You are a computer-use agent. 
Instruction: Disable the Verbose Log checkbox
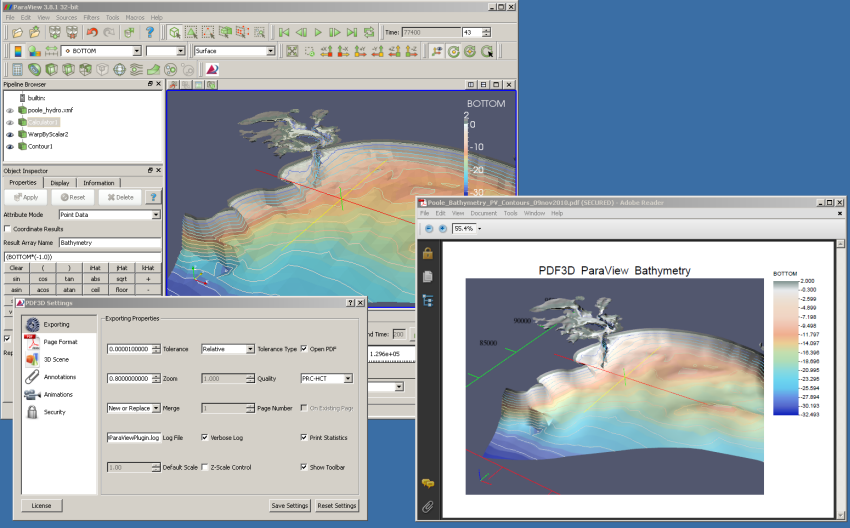pos(205,437)
